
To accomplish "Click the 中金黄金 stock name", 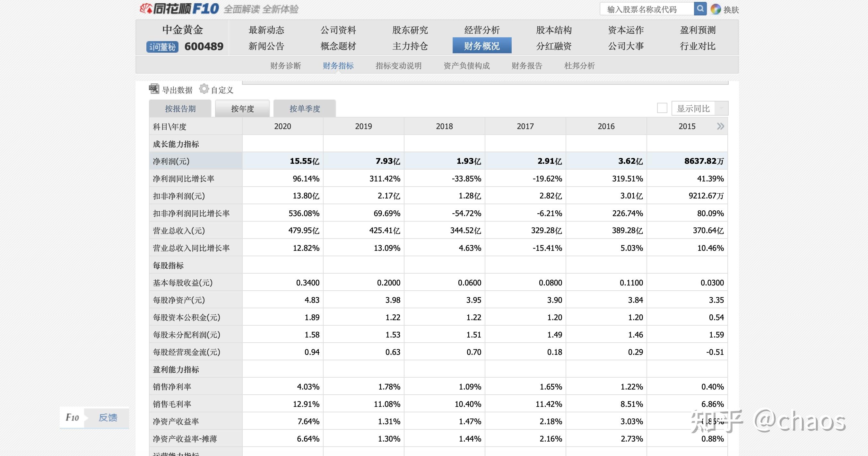I will tap(183, 30).
